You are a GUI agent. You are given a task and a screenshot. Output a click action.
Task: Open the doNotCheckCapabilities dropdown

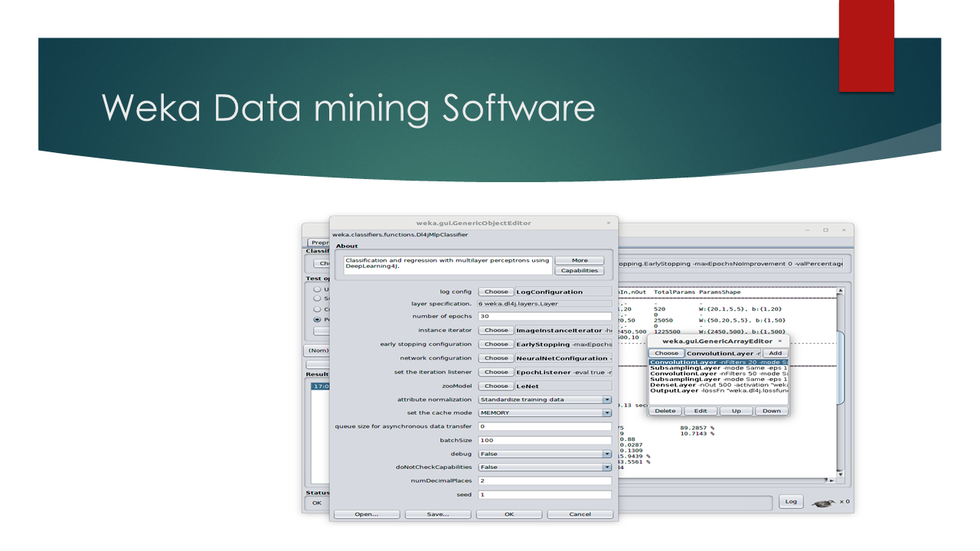click(x=606, y=468)
